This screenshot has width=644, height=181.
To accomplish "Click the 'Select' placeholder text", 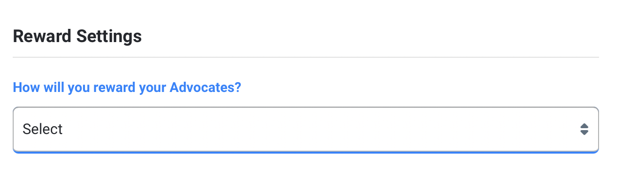I will click(x=43, y=129).
